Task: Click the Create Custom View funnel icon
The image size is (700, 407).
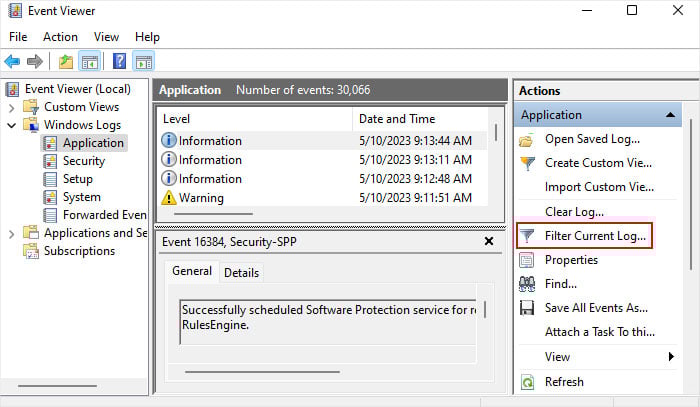Action: [x=527, y=163]
